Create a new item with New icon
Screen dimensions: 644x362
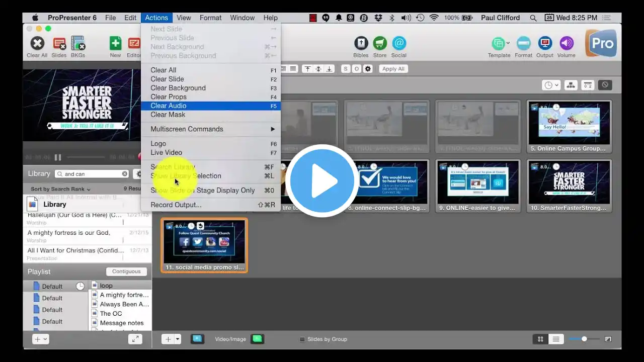point(115,44)
